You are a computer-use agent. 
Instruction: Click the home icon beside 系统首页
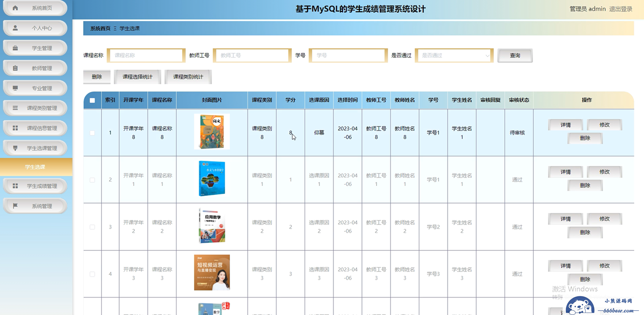[x=15, y=8]
